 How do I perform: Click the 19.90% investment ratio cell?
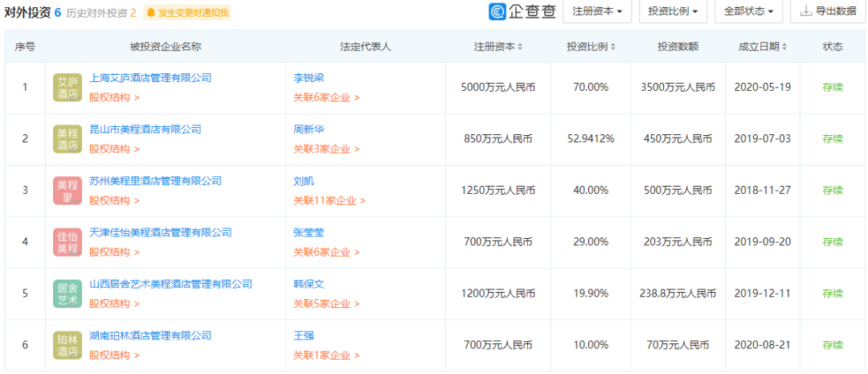tap(591, 294)
